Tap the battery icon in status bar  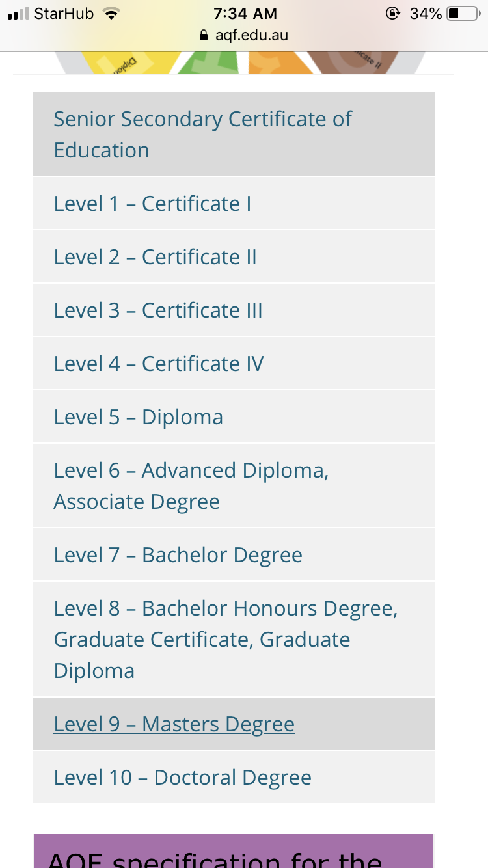pos(462,14)
